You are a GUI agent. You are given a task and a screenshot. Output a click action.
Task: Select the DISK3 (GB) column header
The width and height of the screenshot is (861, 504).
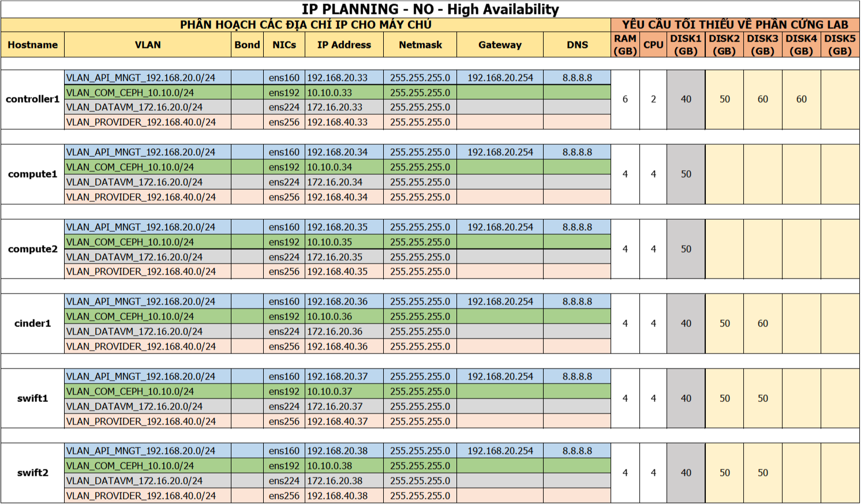763,45
